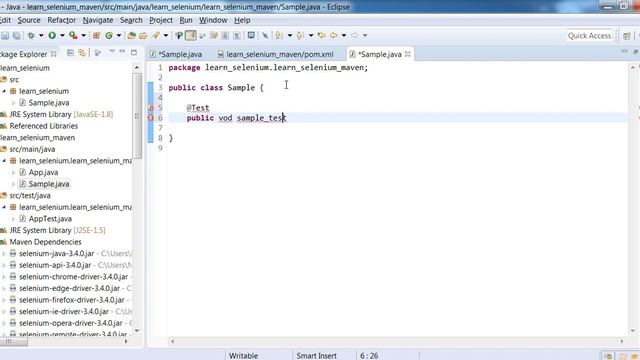Click Package Explorer vertical scrollbar thumb
640x360 pixels.
(137, 116)
